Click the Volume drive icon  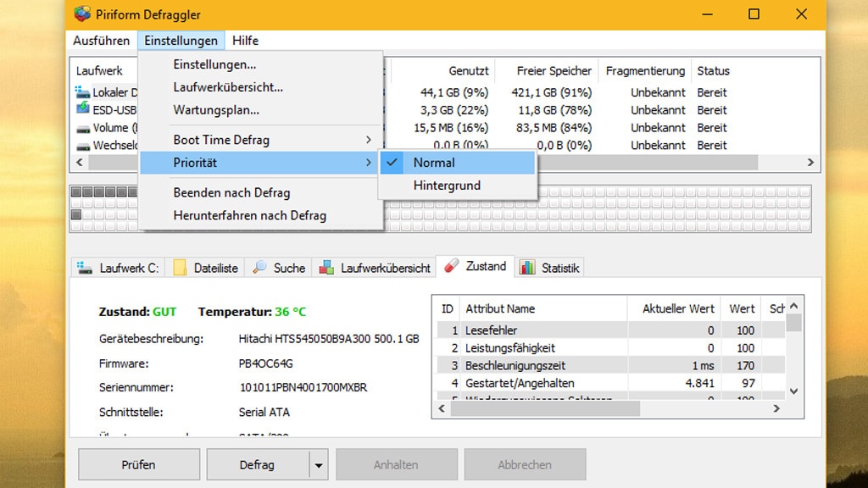[x=83, y=129]
